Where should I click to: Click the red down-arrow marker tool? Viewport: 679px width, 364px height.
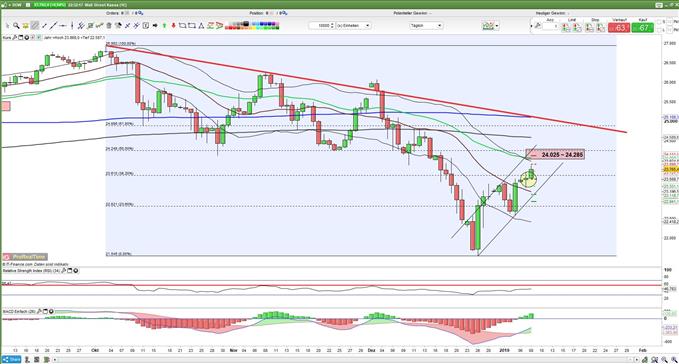point(174,26)
